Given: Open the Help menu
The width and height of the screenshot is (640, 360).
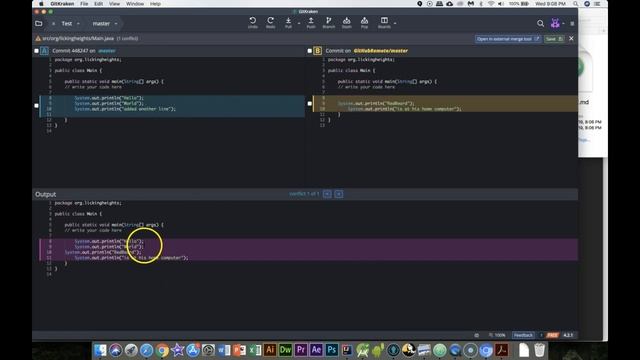Looking at the screenshot, I should tap(155, 4).
